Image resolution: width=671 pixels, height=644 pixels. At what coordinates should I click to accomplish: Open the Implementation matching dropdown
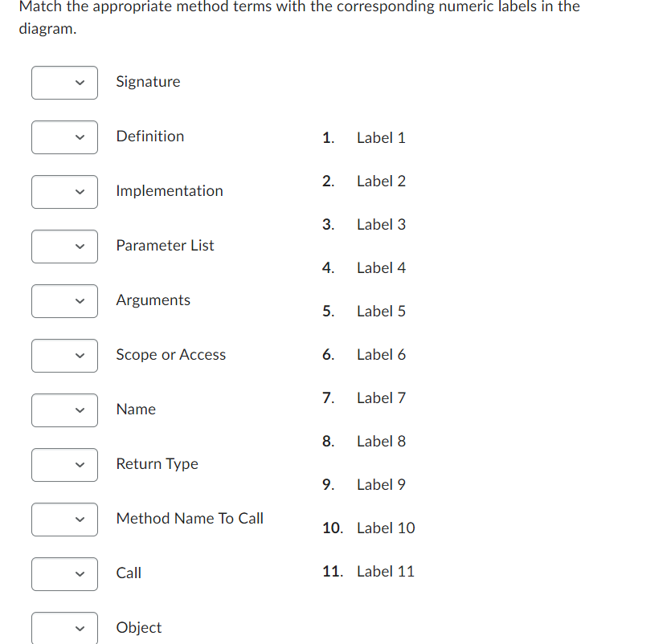coord(64,192)
